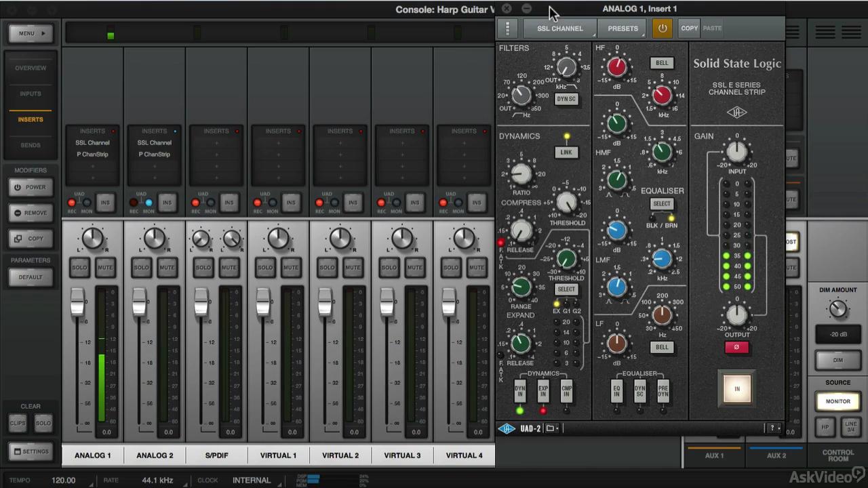Open the ANALOG 2 SSL Channel insert slot

155,143
